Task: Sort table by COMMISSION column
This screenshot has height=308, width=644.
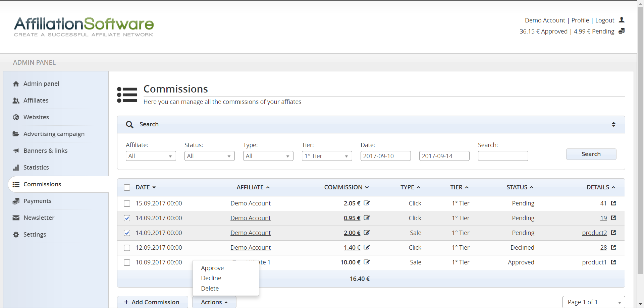Action: (x=346, y=187)
